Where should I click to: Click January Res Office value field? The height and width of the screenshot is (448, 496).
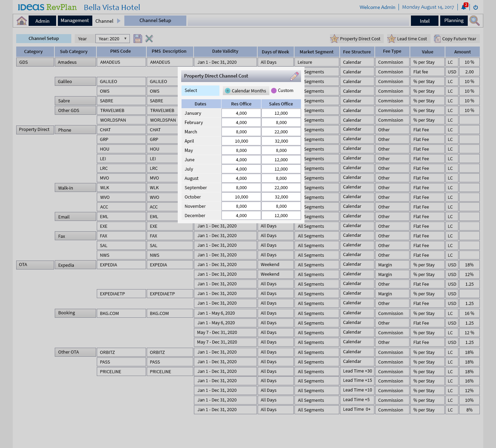pos(241,113)
